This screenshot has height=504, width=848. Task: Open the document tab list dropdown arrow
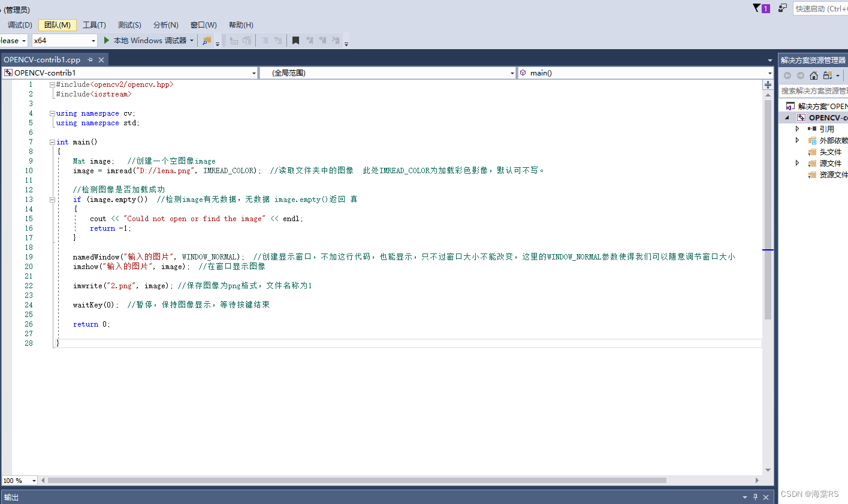point(770,61)
